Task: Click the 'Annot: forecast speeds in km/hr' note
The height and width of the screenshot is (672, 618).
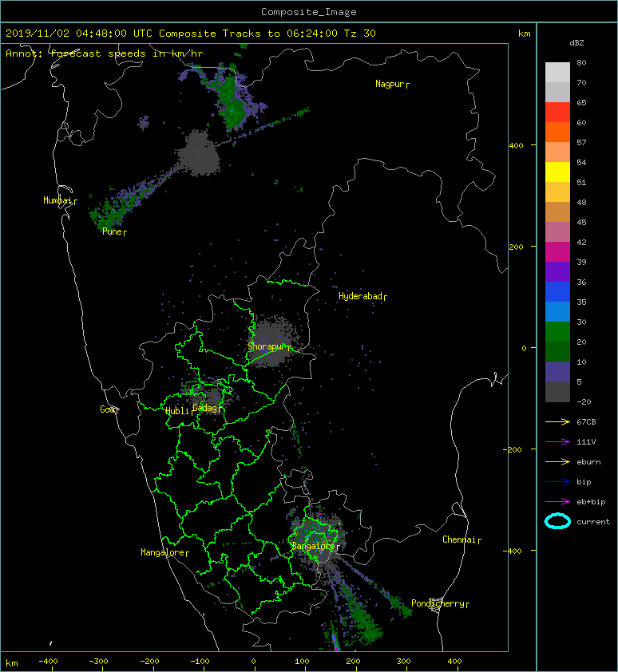Action: [x=105, y=53]
